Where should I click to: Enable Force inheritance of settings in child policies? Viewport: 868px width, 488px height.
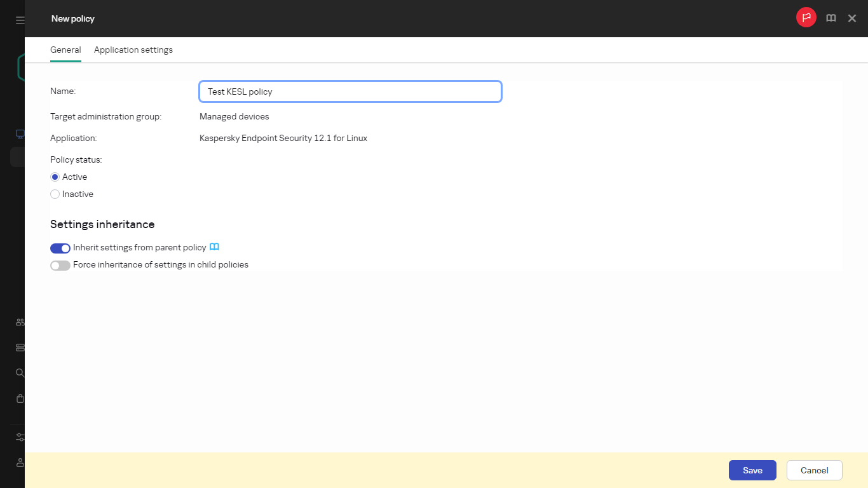click(x=60, y=265)
